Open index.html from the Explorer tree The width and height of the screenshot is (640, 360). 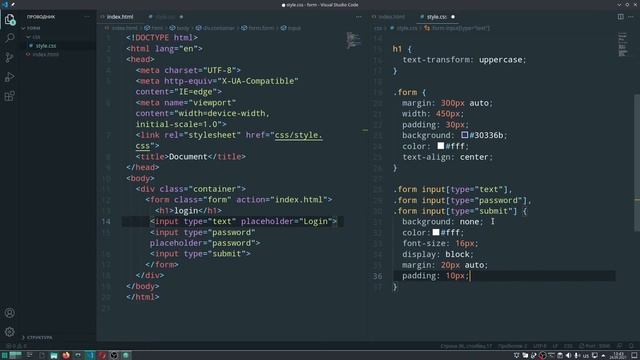pyautogui.click(x=45, y=54)
